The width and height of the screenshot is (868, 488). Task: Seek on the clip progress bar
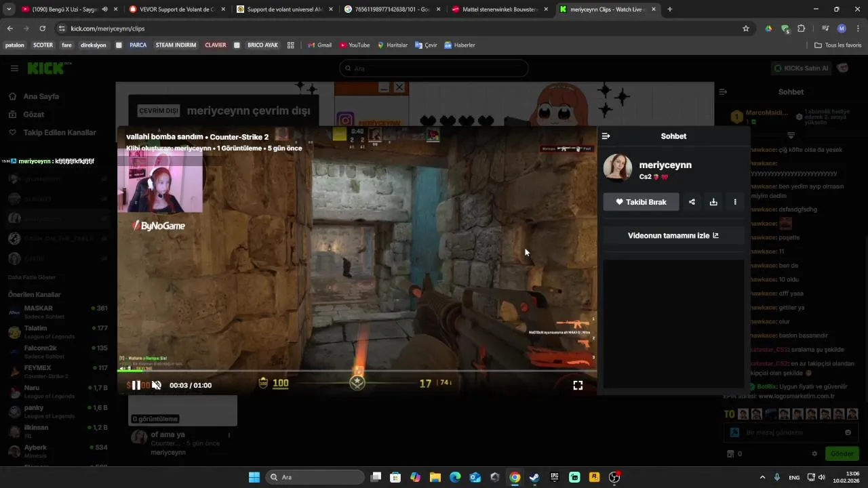click(357, 371)
